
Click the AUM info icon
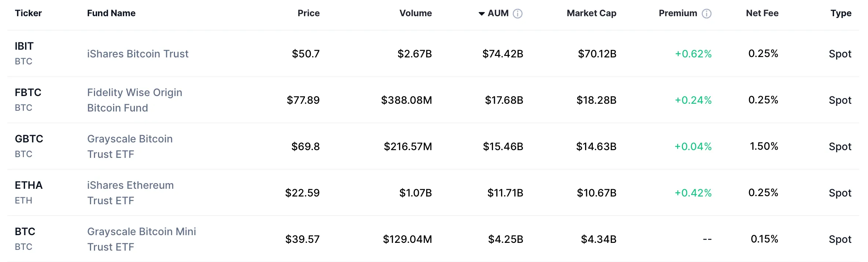point(518,13)
